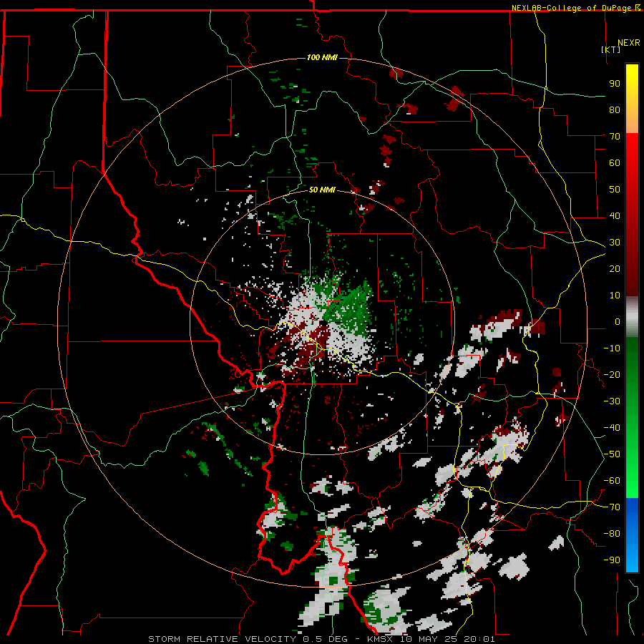Click the positive 80 scale value
Viewport: 644px width, 644px height.
pos(615,109)
